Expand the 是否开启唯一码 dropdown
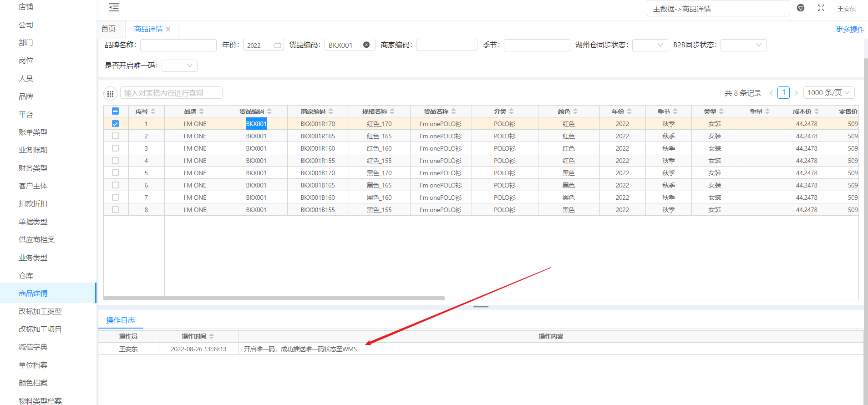Screen dimensions: 868x405 180,66
